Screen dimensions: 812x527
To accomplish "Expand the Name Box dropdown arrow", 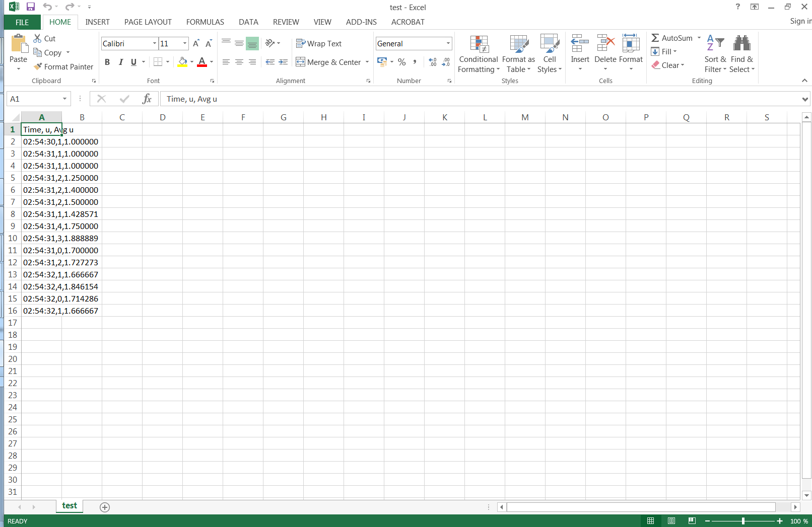I will click(x=64, y=99).
